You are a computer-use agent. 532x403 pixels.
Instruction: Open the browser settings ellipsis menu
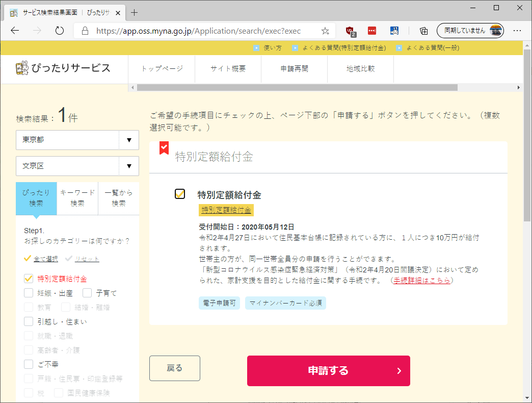517,31
